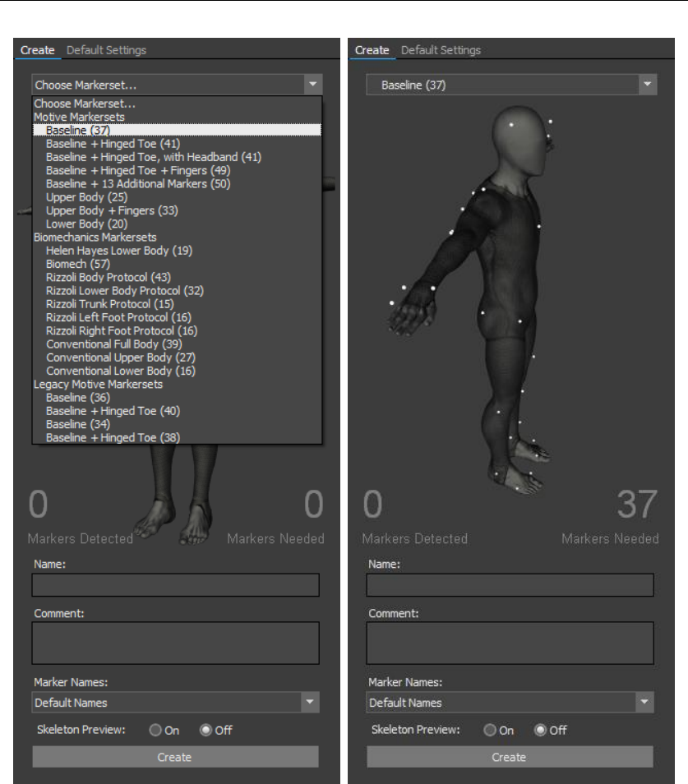Pick Rizzoli Left Foot Protocol (16)
688x784 pixels.
tap(118, 317)
